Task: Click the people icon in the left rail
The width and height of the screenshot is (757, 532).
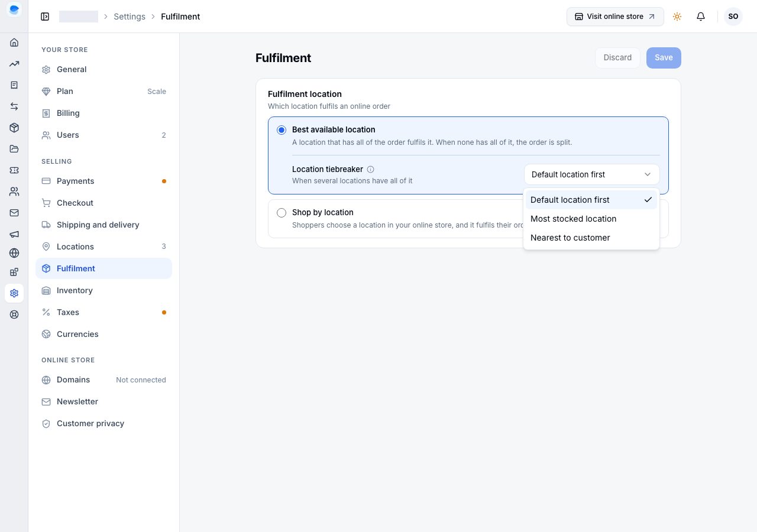Action: pos(14,192)
